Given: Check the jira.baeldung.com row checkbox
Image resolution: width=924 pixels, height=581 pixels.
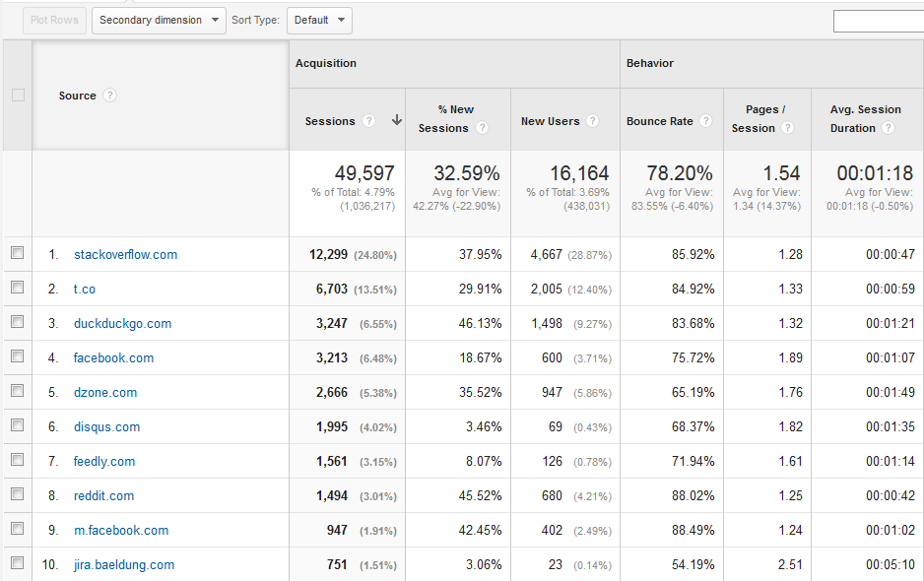Looking at the screenshot, I should 18,562.
